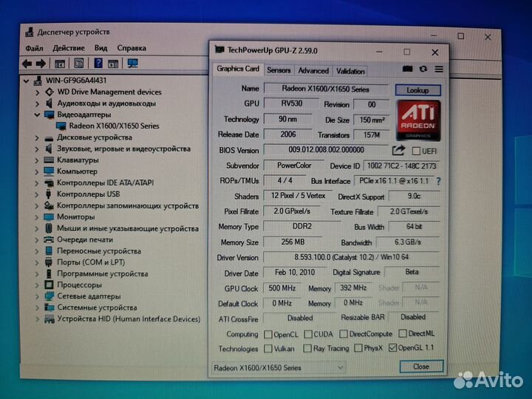Toggle the OpenCL checkbox
The width and height of the screenshot is (532, 399).
(268, 335)
